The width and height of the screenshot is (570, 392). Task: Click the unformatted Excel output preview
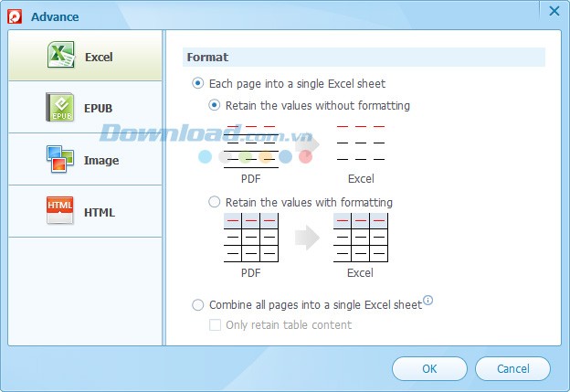(361, 143)
